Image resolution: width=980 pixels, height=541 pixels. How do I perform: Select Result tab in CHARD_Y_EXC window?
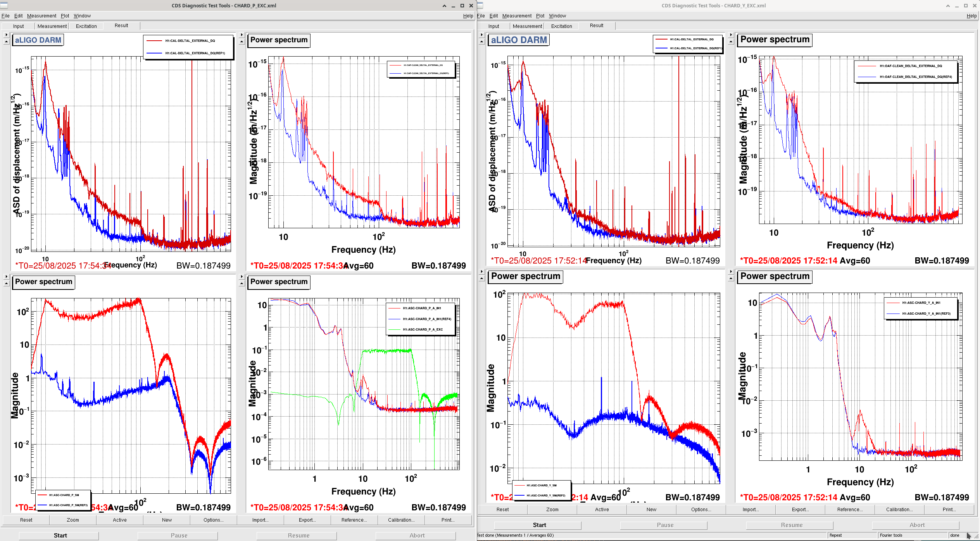pos(597,26)
